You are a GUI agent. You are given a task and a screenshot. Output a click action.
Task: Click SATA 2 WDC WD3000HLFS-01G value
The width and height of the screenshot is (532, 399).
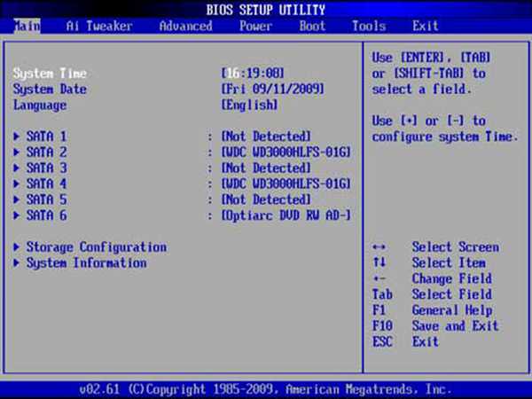[286, 153]
